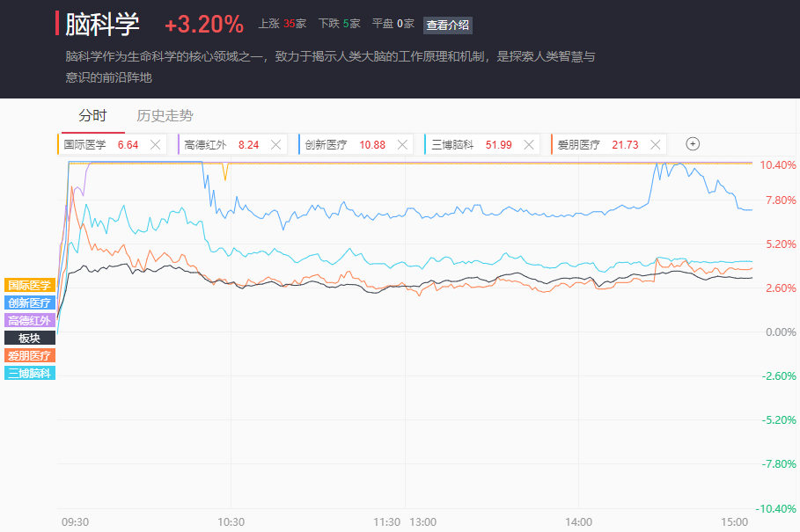Switch to the 历史走势 tab
The height and width of the screenshot is (532, 800).
(x=165, y=116)
